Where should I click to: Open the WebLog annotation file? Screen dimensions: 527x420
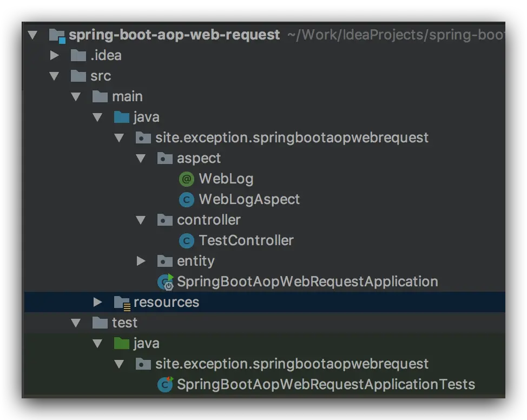click(226, 179)
